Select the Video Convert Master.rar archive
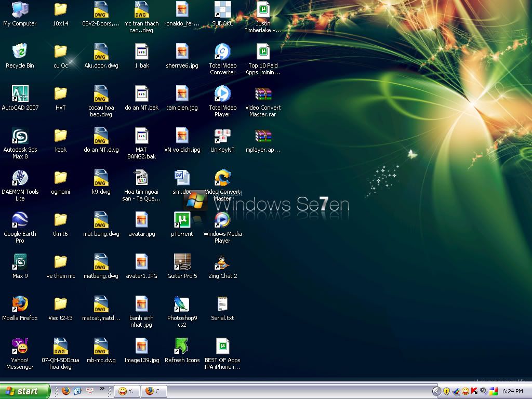Screen dimensions: 532x399 [x=263, y=94]
